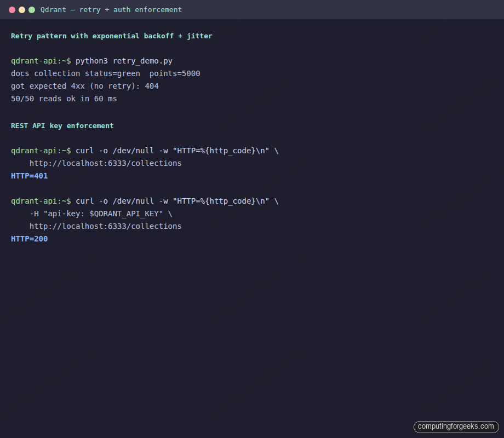Click the line 'got expected 4xx (no retry): 404'
The image size is (504, 438).
[x=84, y=86]
